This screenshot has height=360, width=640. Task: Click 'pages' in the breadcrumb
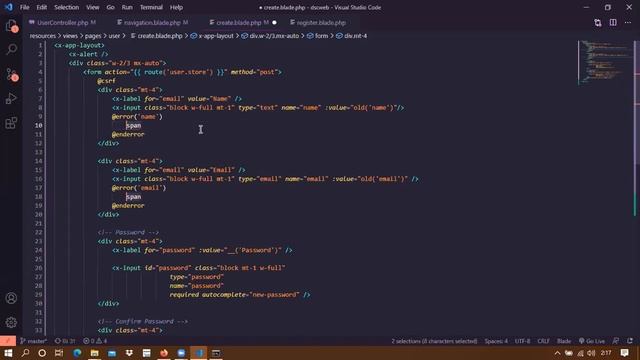93,36
